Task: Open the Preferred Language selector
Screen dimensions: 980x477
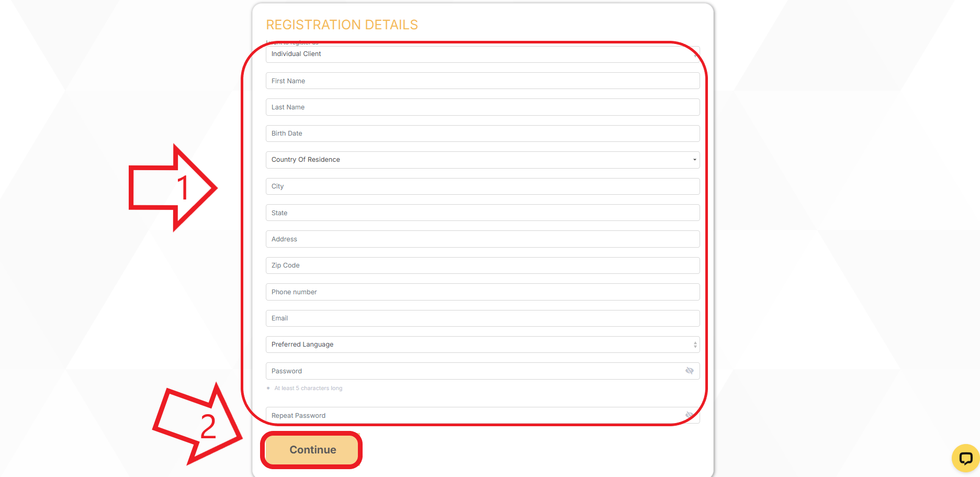Action: coord(482,345)
